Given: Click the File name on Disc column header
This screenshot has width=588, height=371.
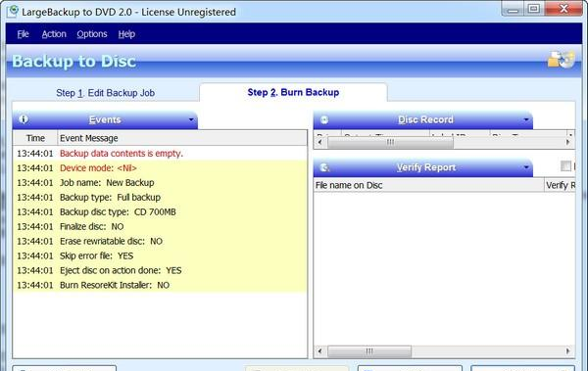Looking at the screenshot, I should coord(428,185).
